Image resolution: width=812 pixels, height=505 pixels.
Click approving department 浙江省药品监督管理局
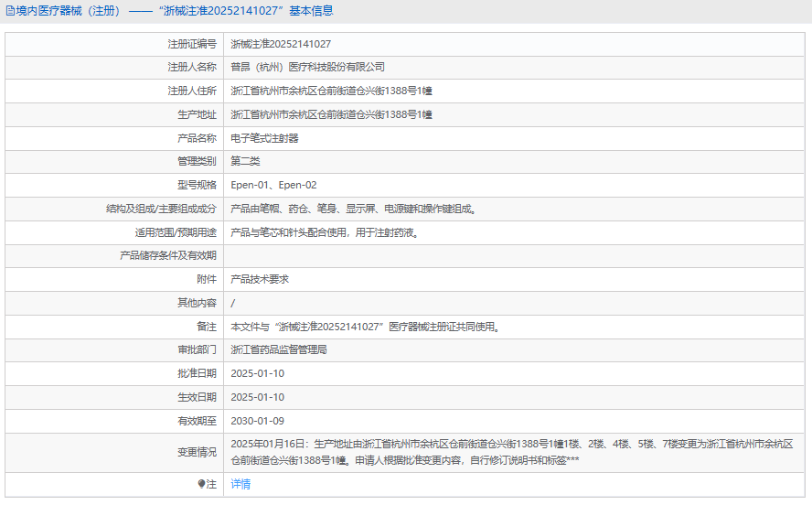click(279, 349)
